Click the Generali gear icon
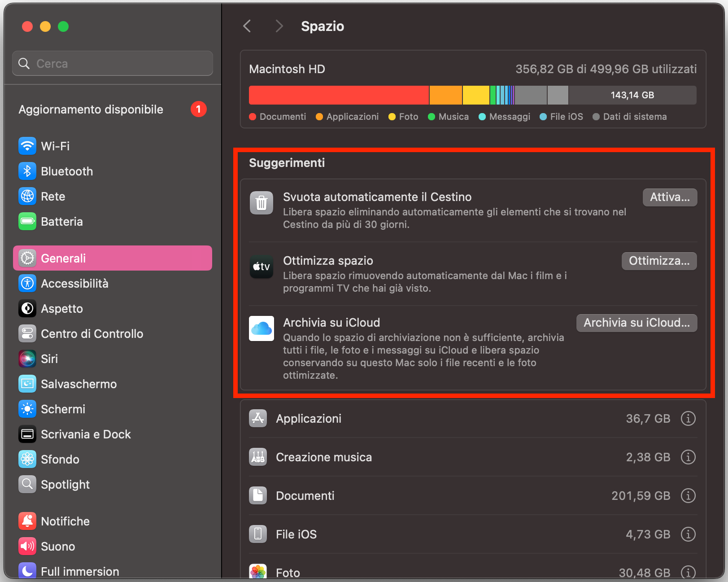 (x=27, y=258)
